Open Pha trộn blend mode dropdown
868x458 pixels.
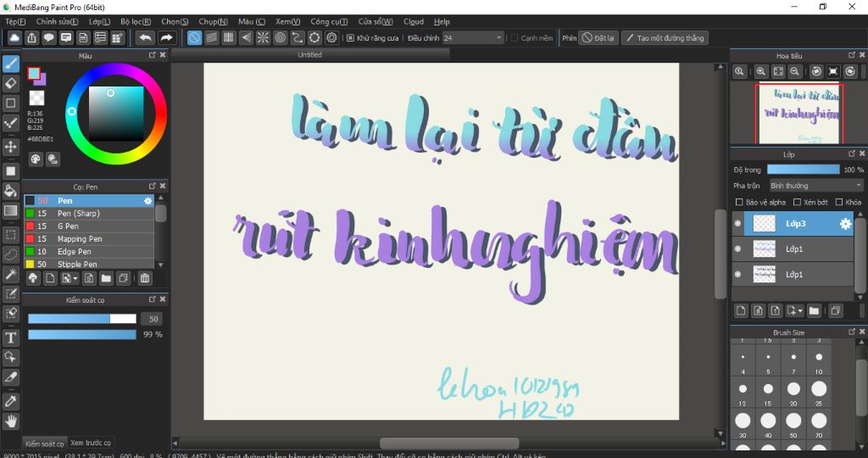[x=816, y=186]
